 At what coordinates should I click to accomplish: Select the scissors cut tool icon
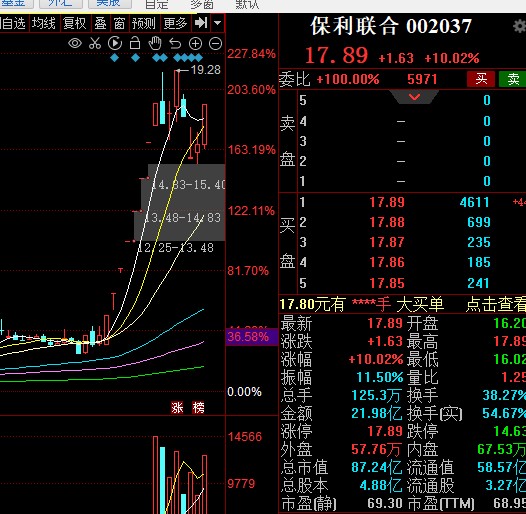[x=95, y=43]
